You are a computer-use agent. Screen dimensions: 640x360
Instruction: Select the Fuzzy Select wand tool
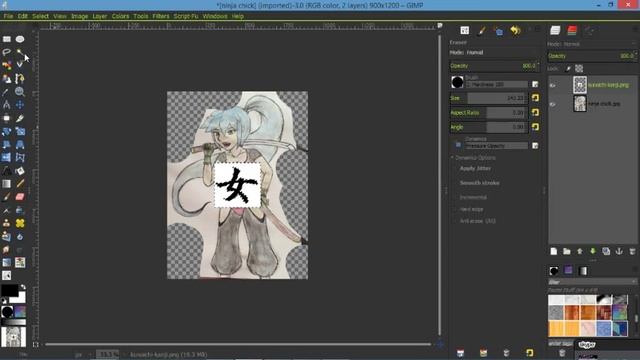(20, 52)
